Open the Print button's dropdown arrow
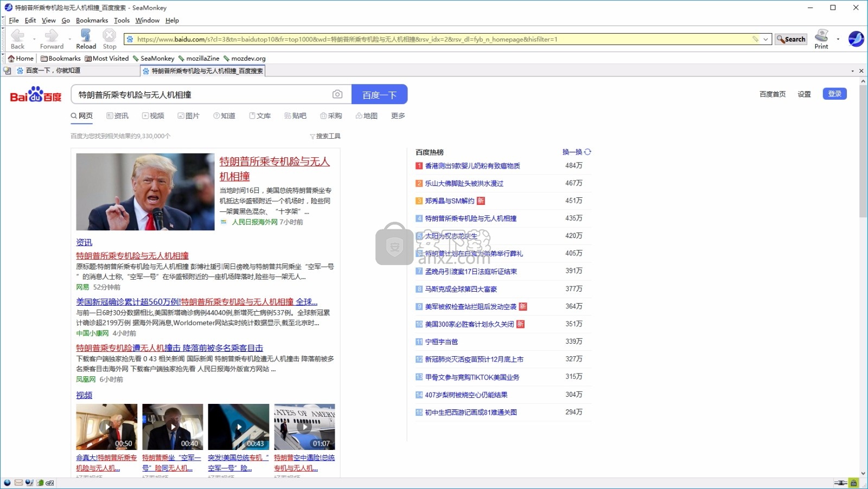868x489 pixels. click(838, 39)
